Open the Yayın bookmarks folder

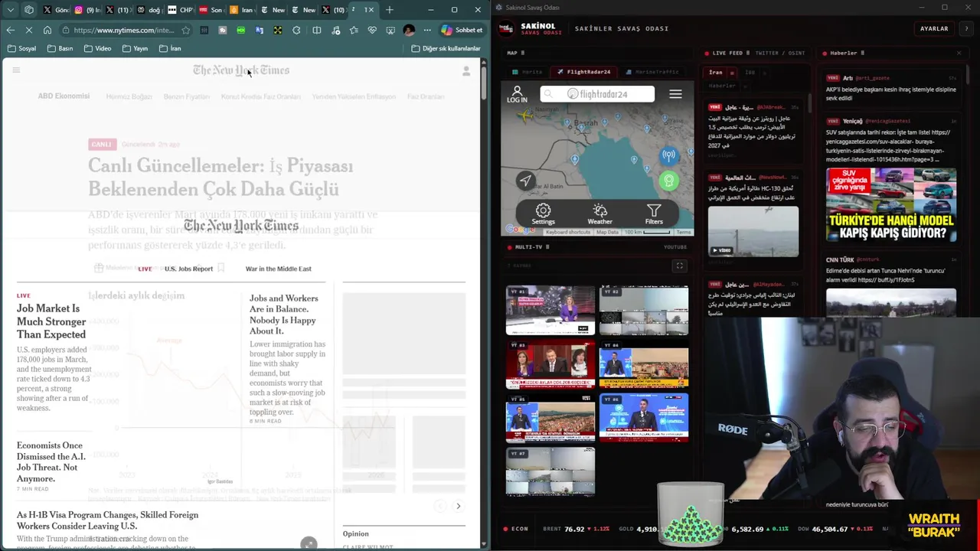[x=135, y=48]
